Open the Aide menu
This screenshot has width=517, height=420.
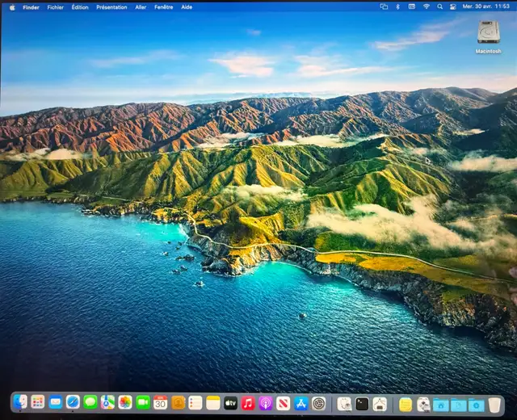click(187, 7)
